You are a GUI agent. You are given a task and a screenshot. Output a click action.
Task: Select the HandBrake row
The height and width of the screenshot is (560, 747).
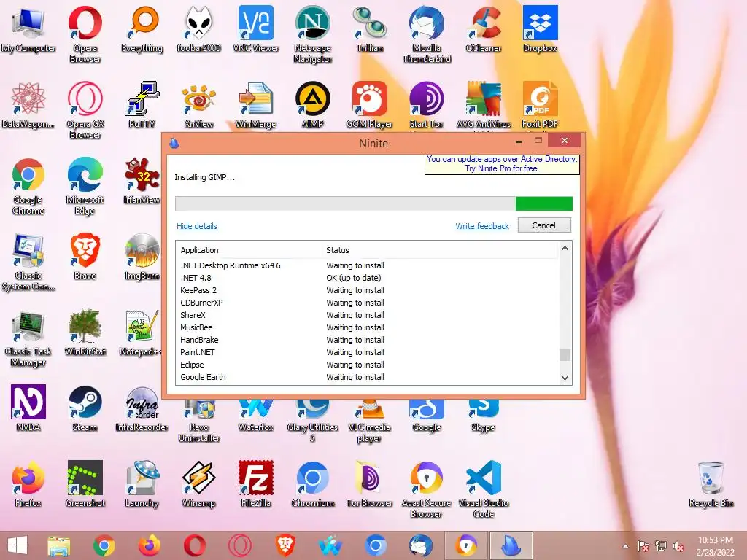[368, 340]
